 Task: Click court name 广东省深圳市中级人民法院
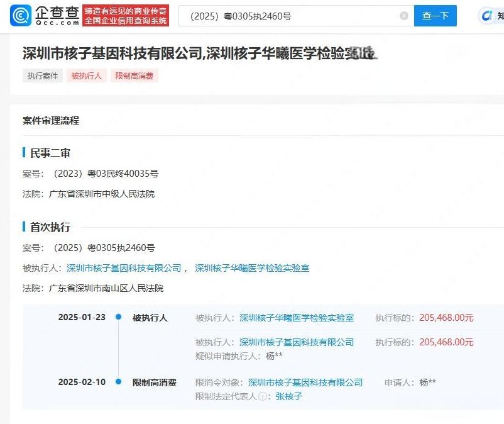(x=102, y=194)
